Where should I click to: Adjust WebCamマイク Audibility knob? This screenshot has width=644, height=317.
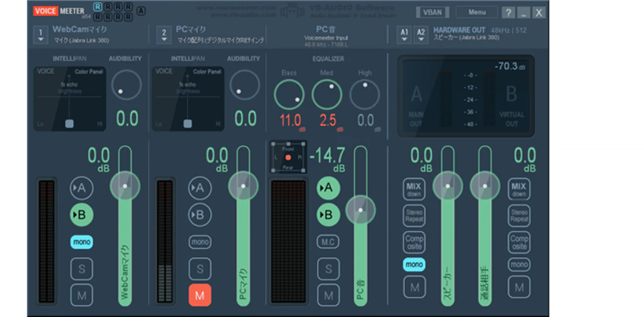(126, 85)
